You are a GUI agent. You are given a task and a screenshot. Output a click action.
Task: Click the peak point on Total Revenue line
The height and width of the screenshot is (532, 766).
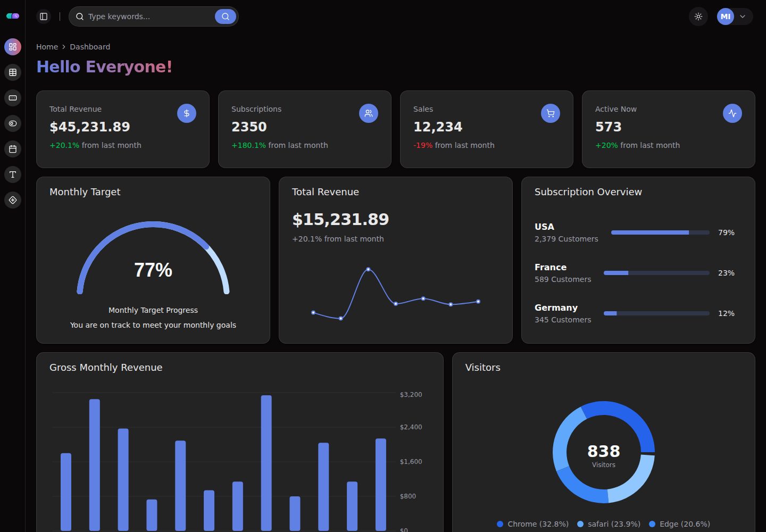point(368,269)
